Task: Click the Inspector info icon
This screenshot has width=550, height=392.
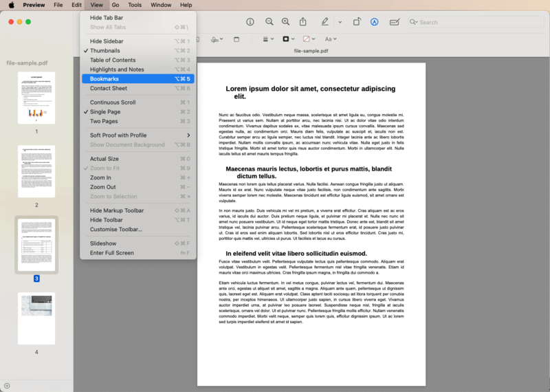Action: [x=250, y=22]
